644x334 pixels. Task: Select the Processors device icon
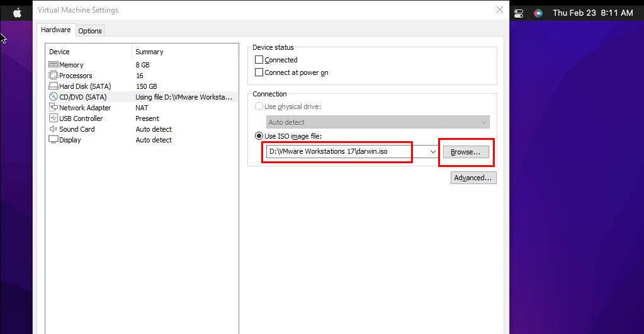[54, 76]
